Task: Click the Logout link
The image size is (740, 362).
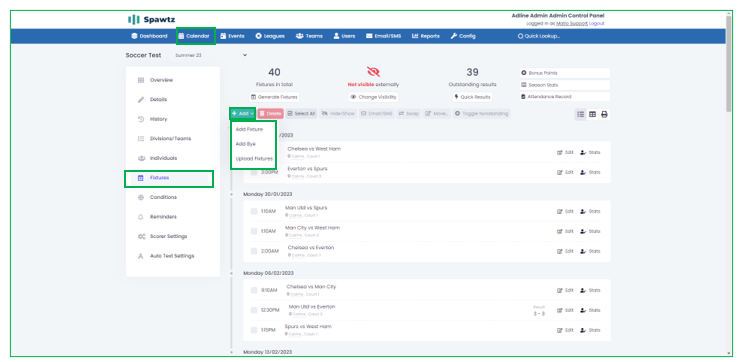Action: (x=597, y=23)
